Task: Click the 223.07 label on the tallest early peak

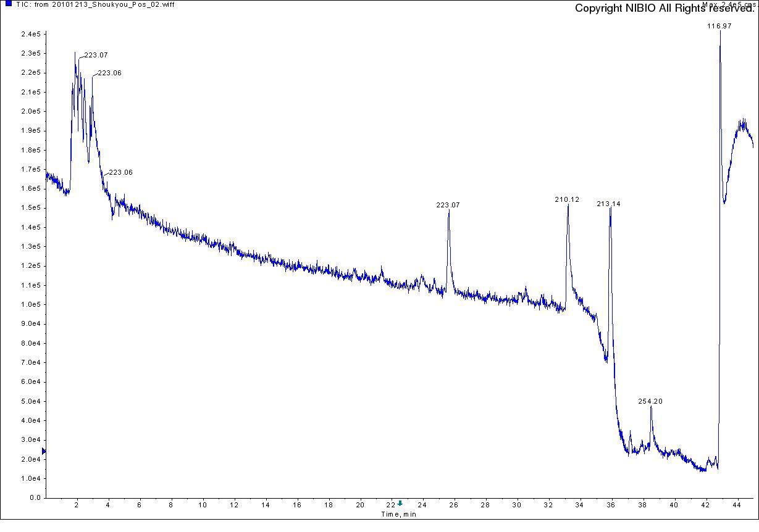Action: click(x=96, y=55)
